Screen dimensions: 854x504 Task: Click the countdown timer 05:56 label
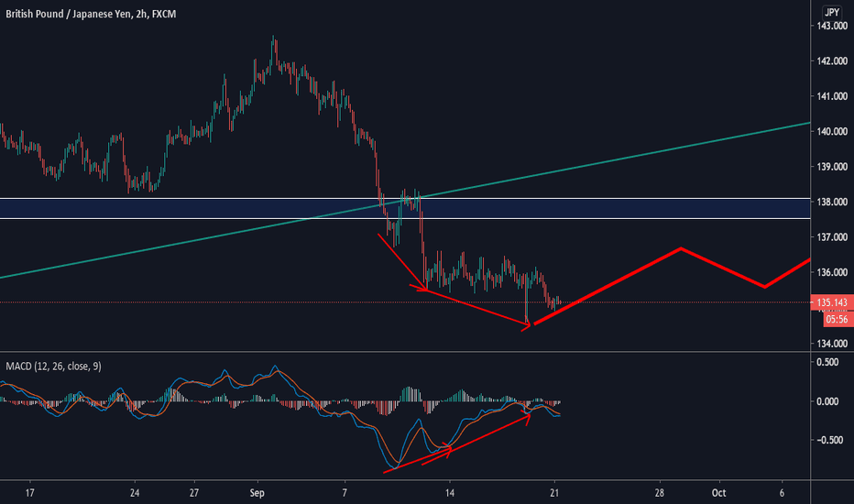point(837,319)
